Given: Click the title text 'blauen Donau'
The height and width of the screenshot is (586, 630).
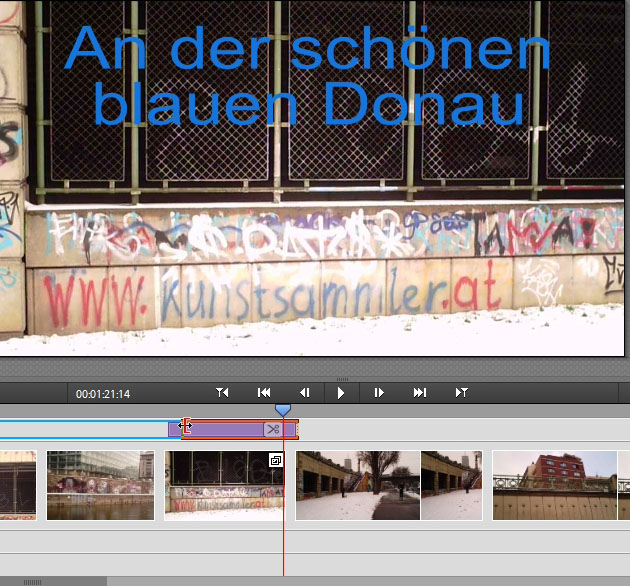Looking at the screenshot, I should (x=309, y=103).
